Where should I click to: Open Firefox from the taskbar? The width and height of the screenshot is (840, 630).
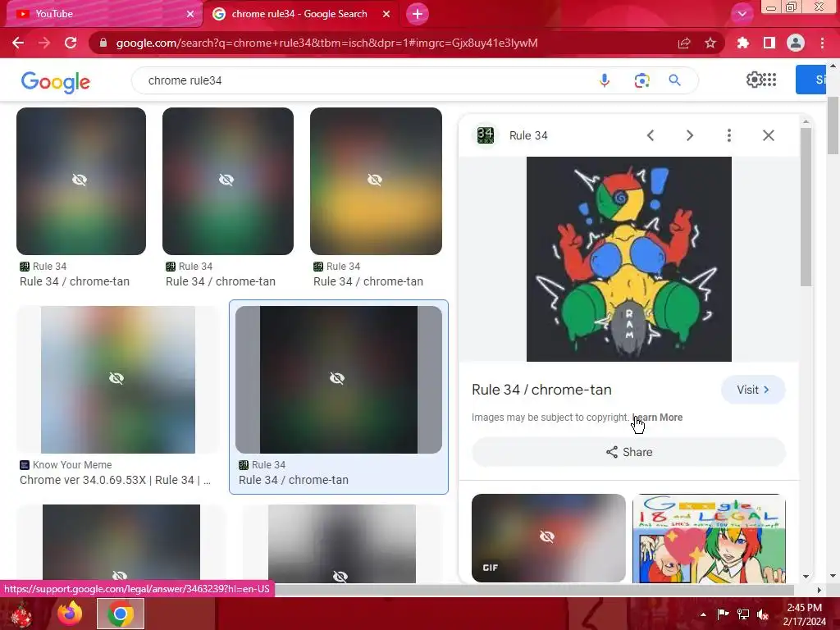pos(70,614)
